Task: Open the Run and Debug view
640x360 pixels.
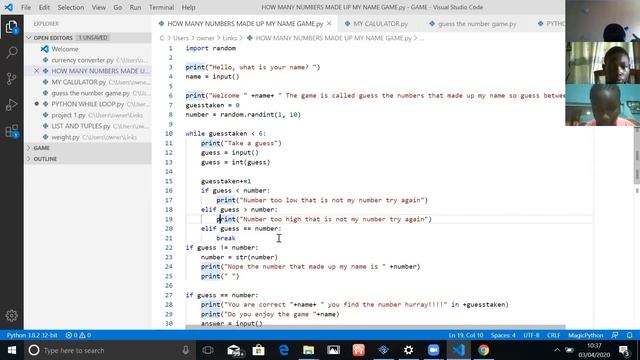Action: (x=11, y=105)
